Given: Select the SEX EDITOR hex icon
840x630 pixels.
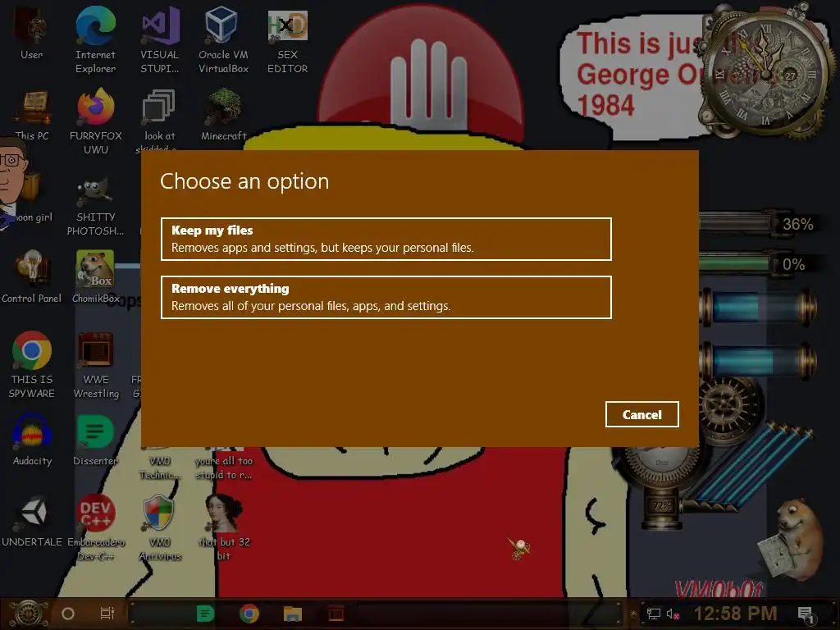Looking at the screenshot, I should [288, 40].
